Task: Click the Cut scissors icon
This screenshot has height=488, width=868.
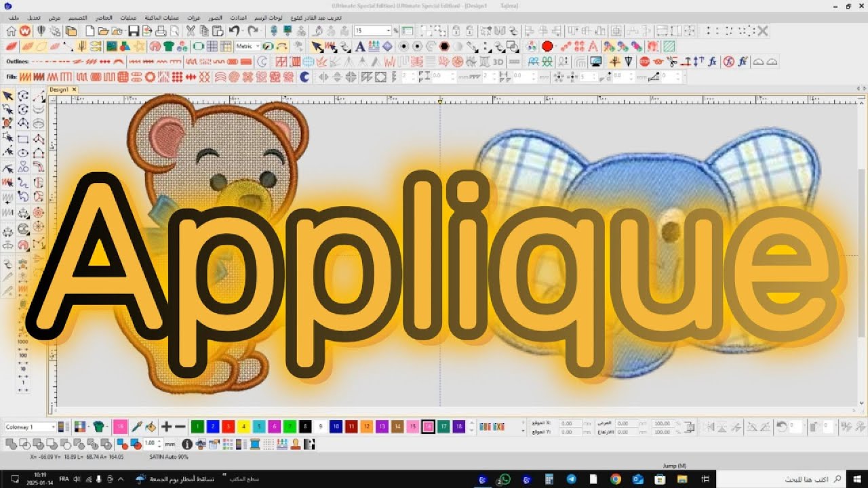Action: click(191, 30)
